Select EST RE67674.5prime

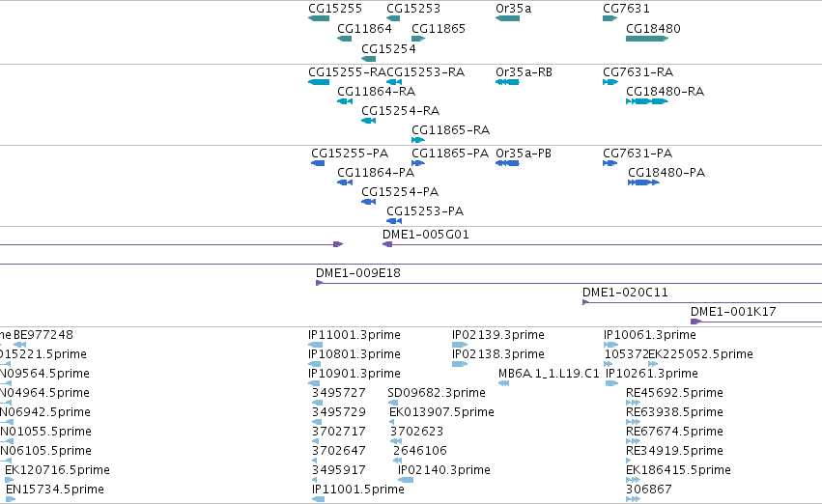coord(634,441)
